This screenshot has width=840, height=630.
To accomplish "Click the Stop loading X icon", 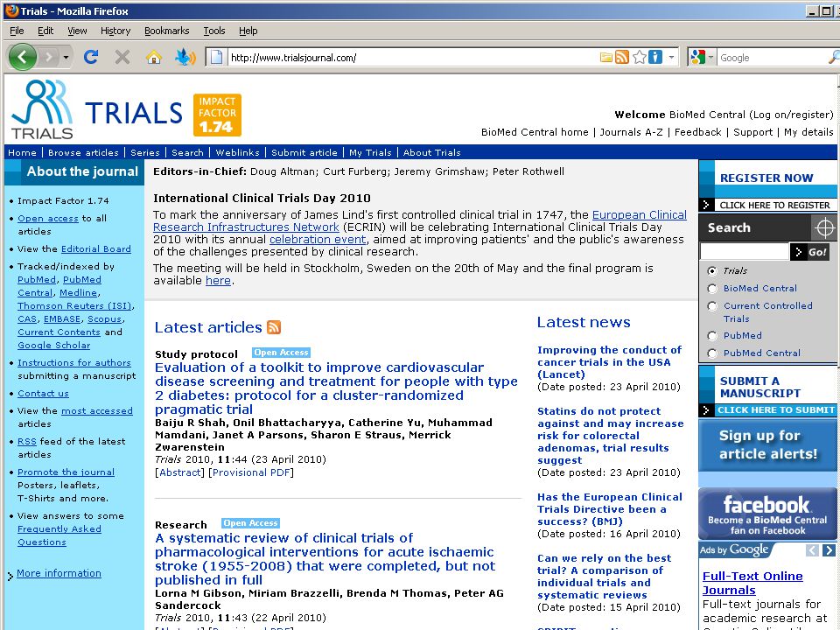I will tap(122, 57).
